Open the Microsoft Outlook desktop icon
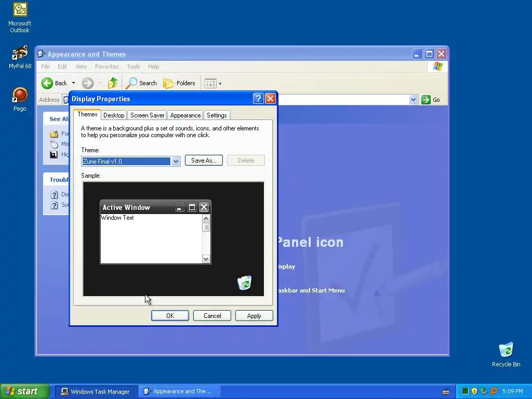The width and height of the screenshot is (532, 399). [20, 18]
